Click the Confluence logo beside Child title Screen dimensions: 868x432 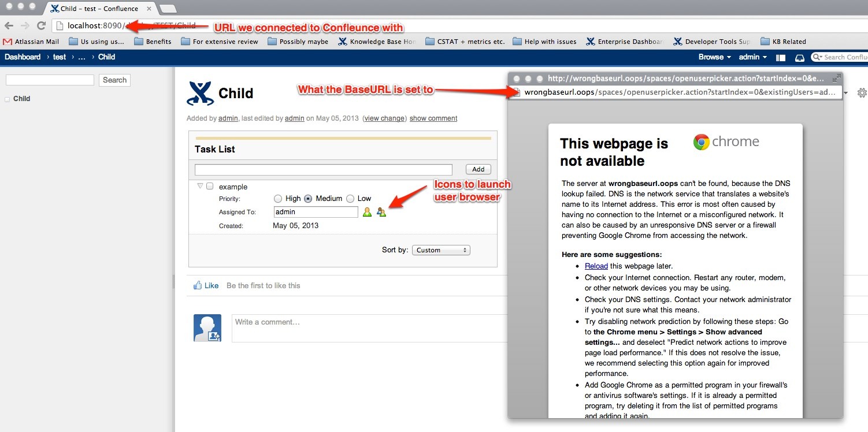click(201, 93)
